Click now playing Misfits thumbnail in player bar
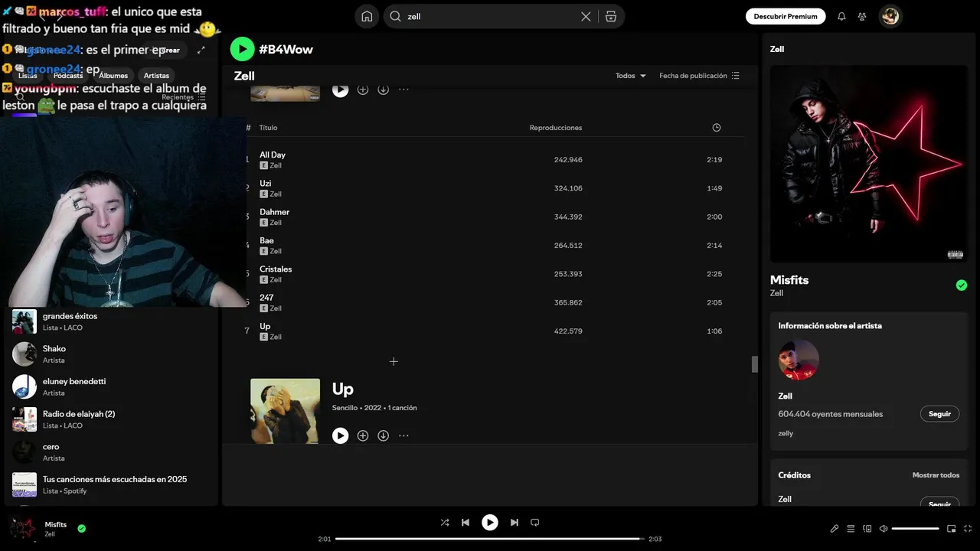980x551 pixels. (23, 529)
